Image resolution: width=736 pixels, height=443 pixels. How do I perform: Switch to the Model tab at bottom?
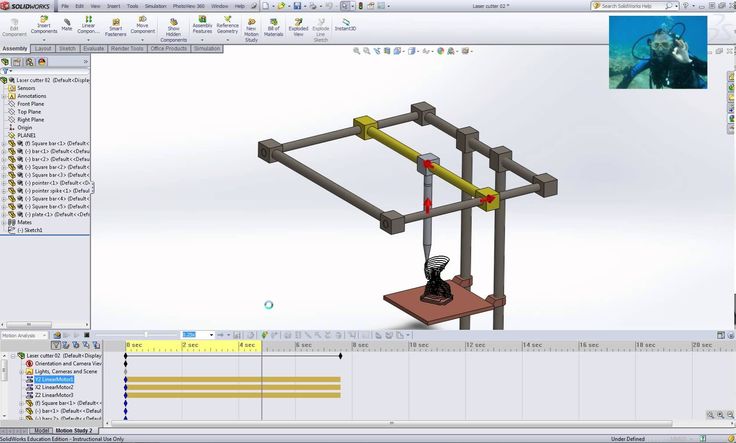(x=41, y=430)
